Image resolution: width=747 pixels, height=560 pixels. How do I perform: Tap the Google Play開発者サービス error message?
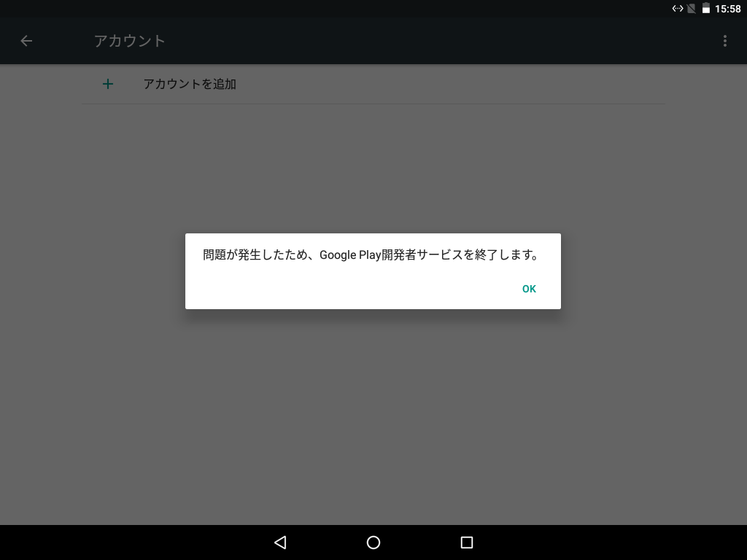tap(370, 254)
